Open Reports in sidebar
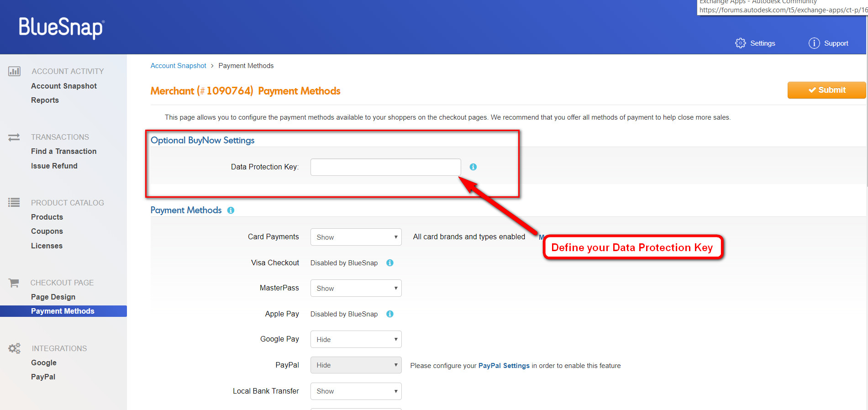 [x=45, y=100]
